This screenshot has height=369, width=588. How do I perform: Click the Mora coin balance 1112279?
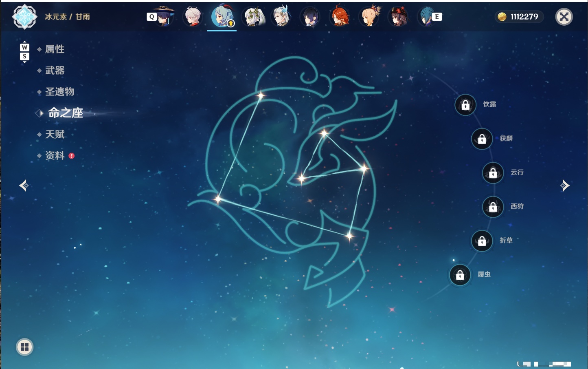click(519, 17)
